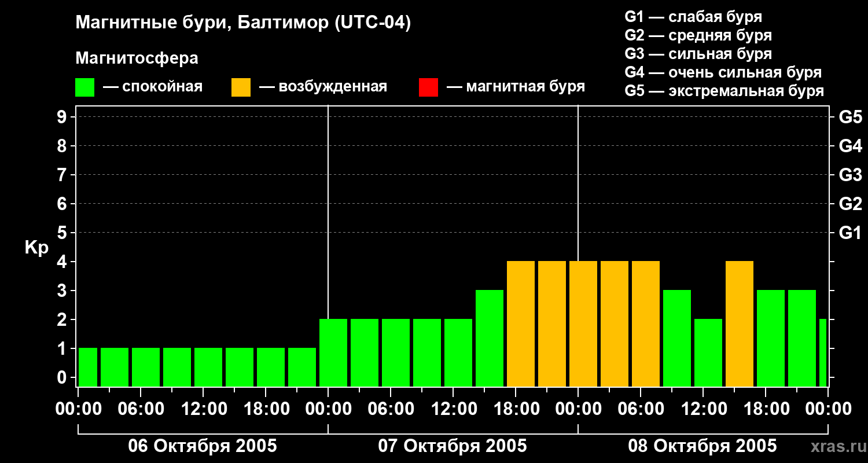This screenshot has width=868, height=463.
Task: Click the orange bar starting 06:00 on 08 Октября
Action: pyautogui.click(x=646, y=324)
